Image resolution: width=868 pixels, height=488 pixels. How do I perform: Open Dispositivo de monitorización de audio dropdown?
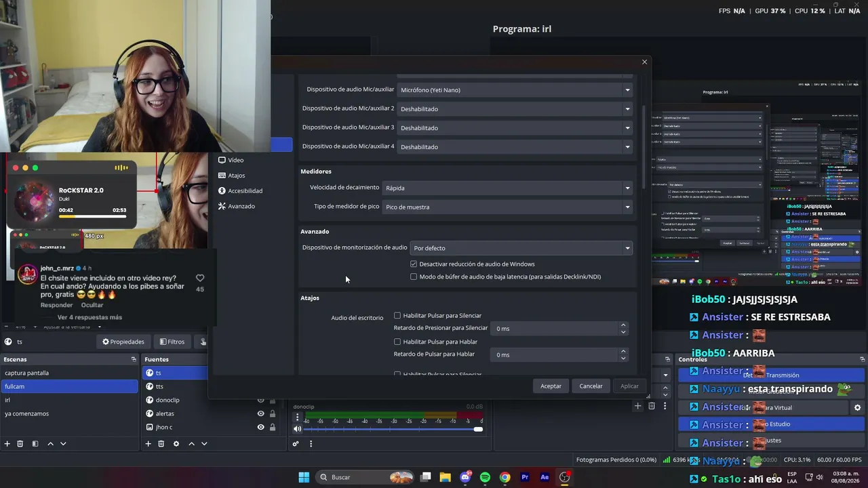coord(521,248)
